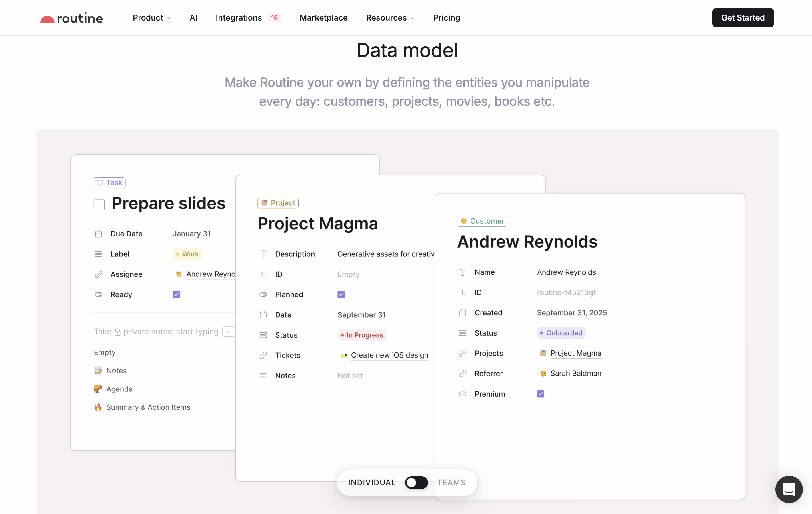Click the Get Started button

pyautogui.click(x=743, y=17)
